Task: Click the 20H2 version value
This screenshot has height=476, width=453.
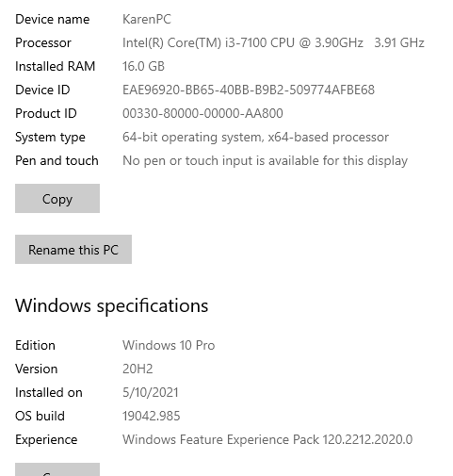Action: tap(138, 369)
